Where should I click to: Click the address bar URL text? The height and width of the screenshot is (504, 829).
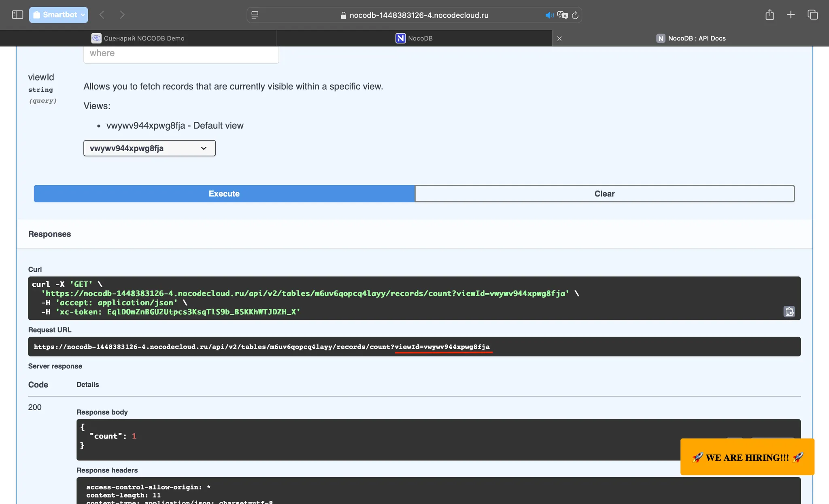click(419, 15)
